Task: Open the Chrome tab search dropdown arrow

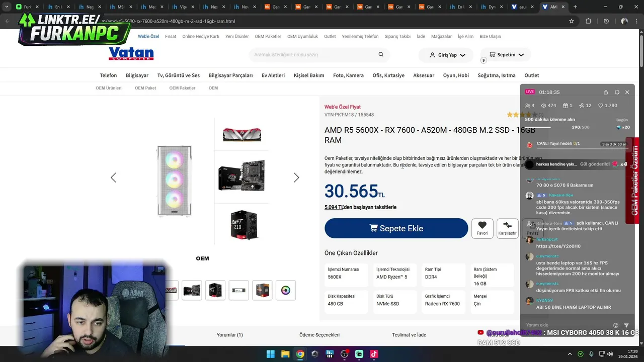Action: pos(7,7)
